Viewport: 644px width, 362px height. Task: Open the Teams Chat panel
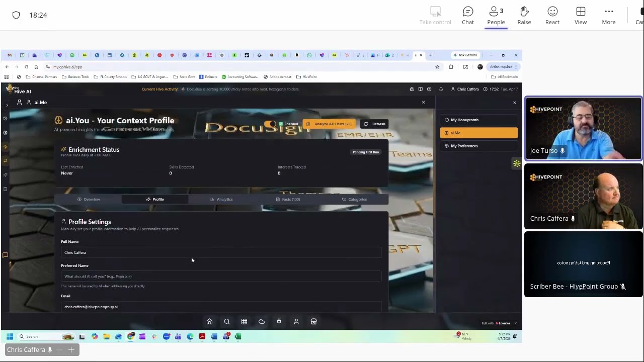coord(468,16)
